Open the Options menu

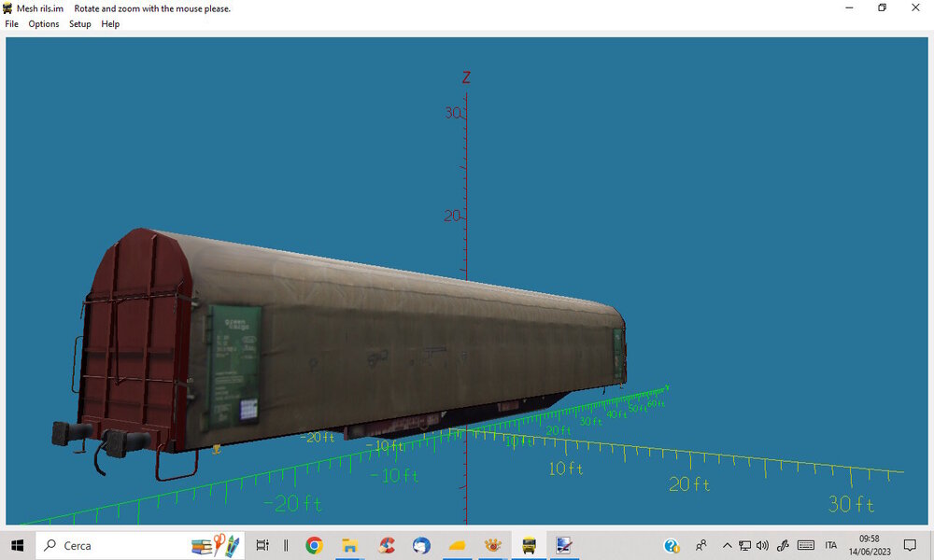(x=44, y=24)
